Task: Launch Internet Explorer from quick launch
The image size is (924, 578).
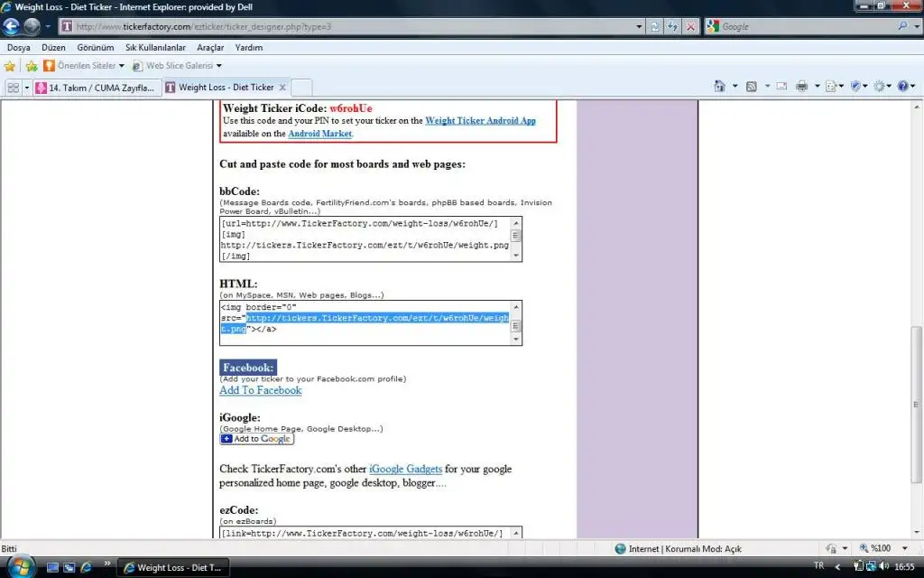Action: pos(86,567)
